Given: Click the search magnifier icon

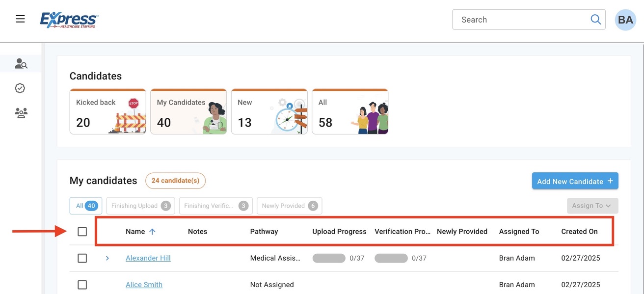Looking at the screenshot, I should [x=595, y=20].
